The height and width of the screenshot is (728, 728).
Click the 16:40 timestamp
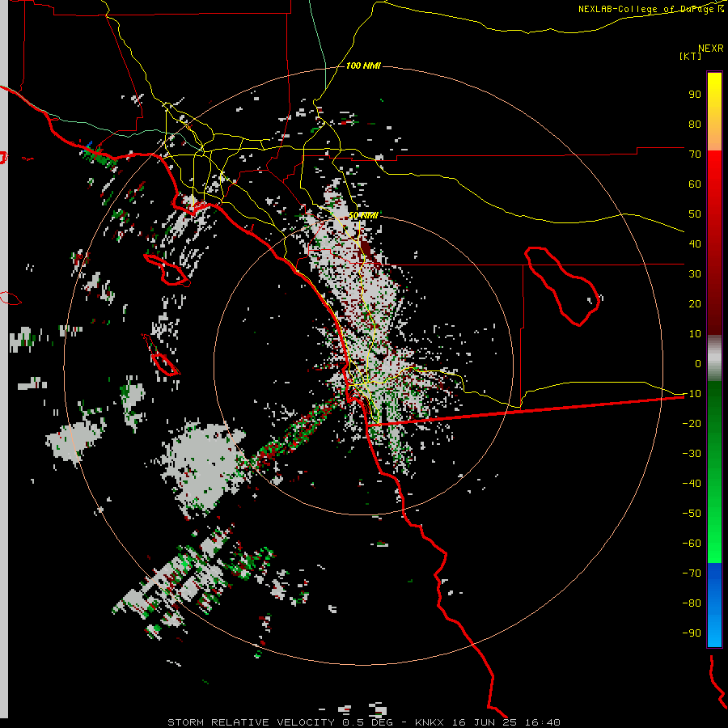(x=542, y=722)
